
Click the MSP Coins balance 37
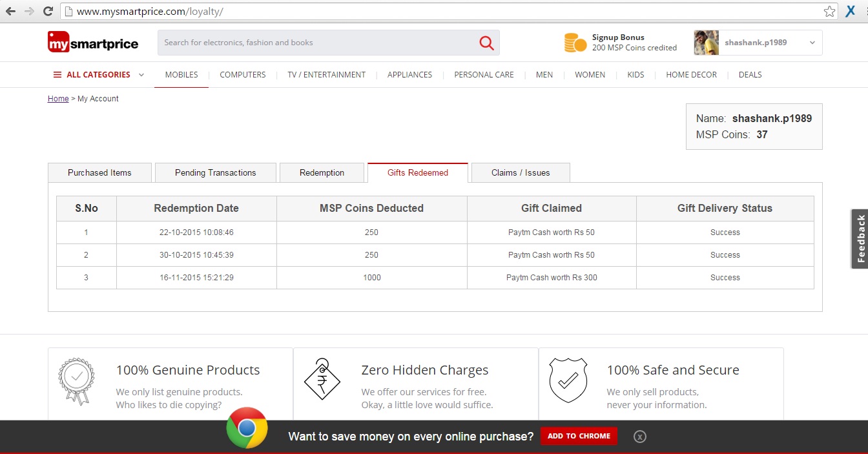(762, 135)
